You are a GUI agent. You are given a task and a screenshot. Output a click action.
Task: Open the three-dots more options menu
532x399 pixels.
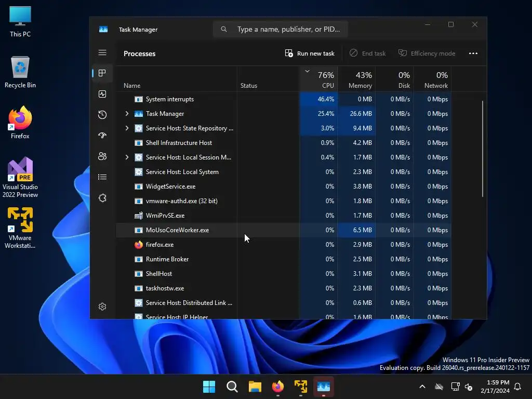tap(473, 54)
